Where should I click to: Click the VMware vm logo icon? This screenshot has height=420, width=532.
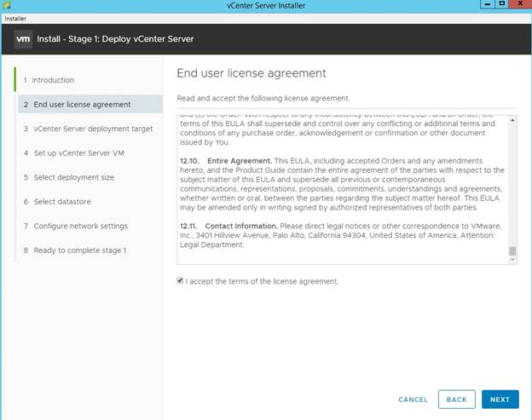click(x=23, y=39)
